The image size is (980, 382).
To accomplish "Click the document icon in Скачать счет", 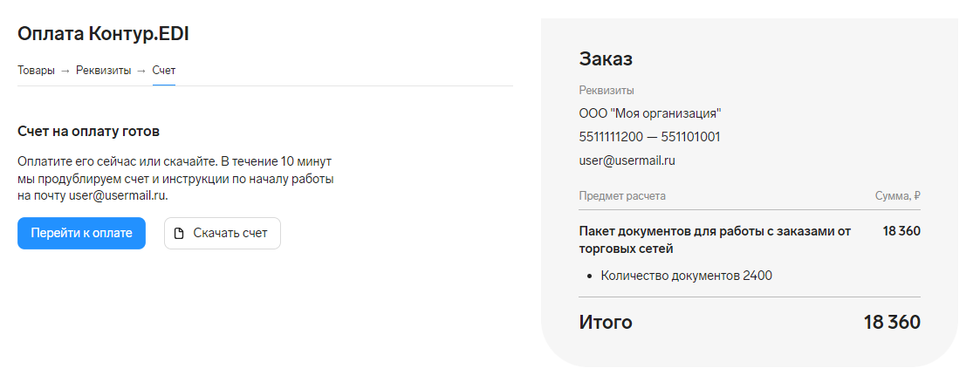I will tap(179, 234).
